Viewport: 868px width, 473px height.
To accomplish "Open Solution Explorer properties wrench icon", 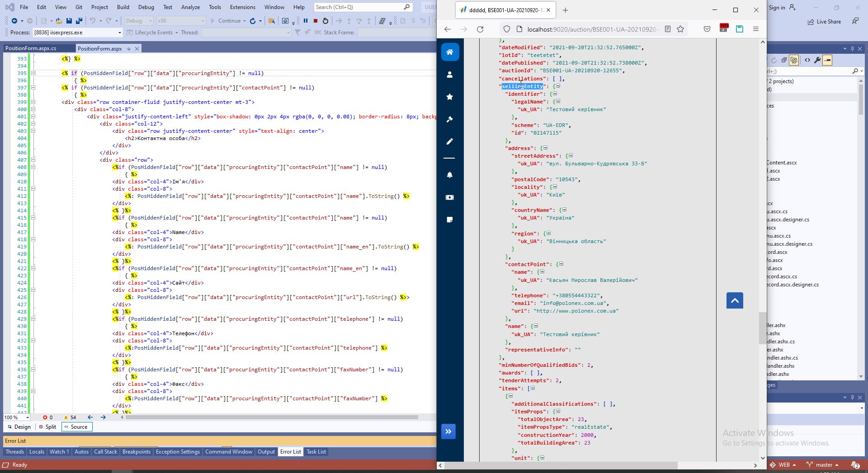I will 817,60.
